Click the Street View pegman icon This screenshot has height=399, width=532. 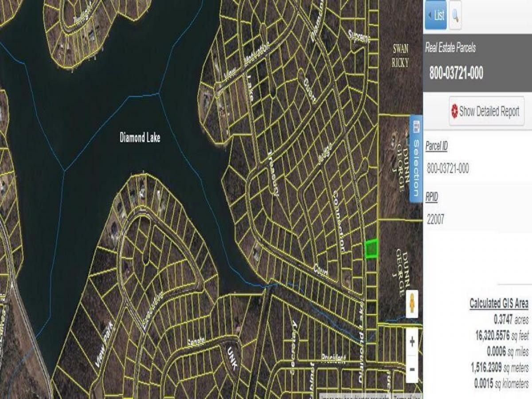[412, 304]
